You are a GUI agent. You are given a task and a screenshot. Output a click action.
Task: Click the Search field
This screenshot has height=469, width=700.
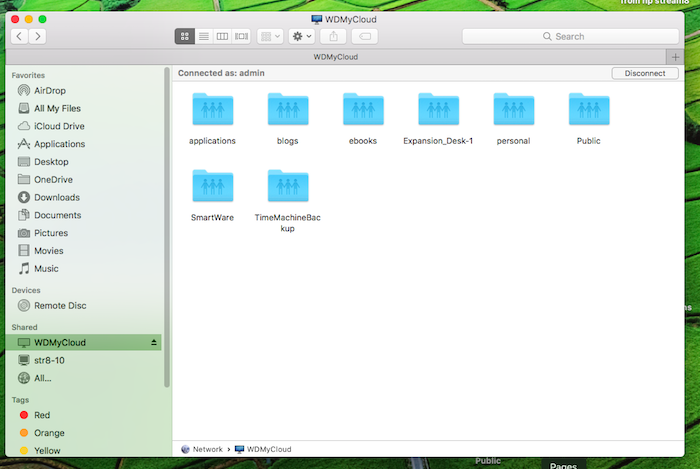(x=571, y=37)
